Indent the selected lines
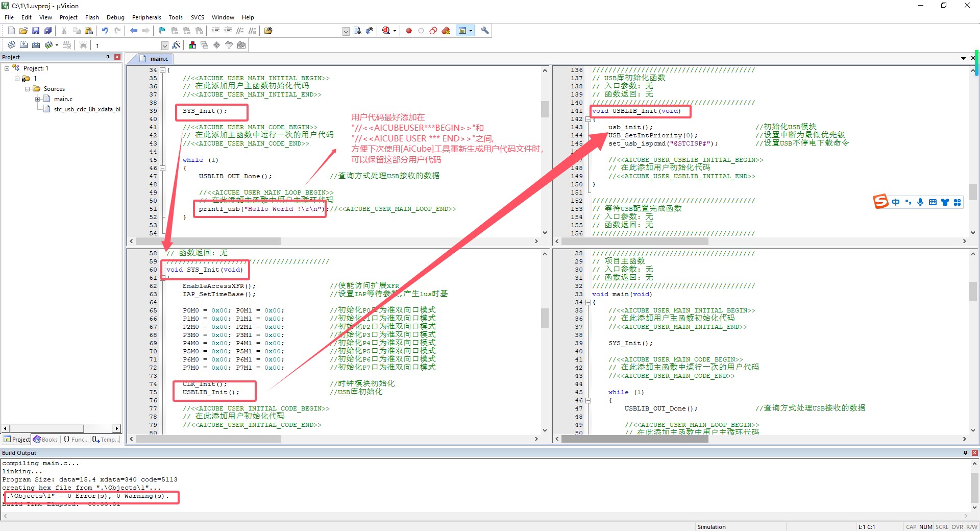This screenshot has width=980, height=531. 215,31
